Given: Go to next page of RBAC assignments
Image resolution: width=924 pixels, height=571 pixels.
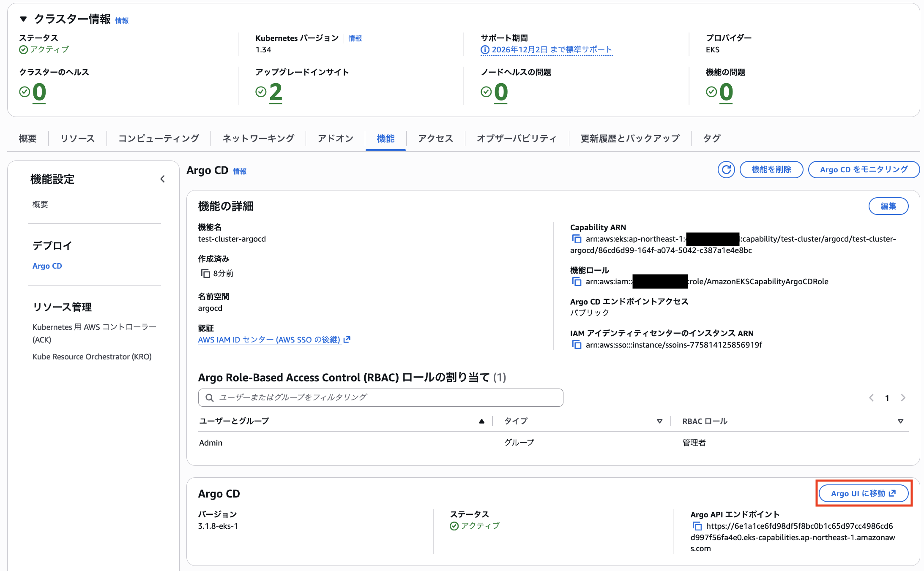Looking at the screenshot, I should click(x=903, y=398).
